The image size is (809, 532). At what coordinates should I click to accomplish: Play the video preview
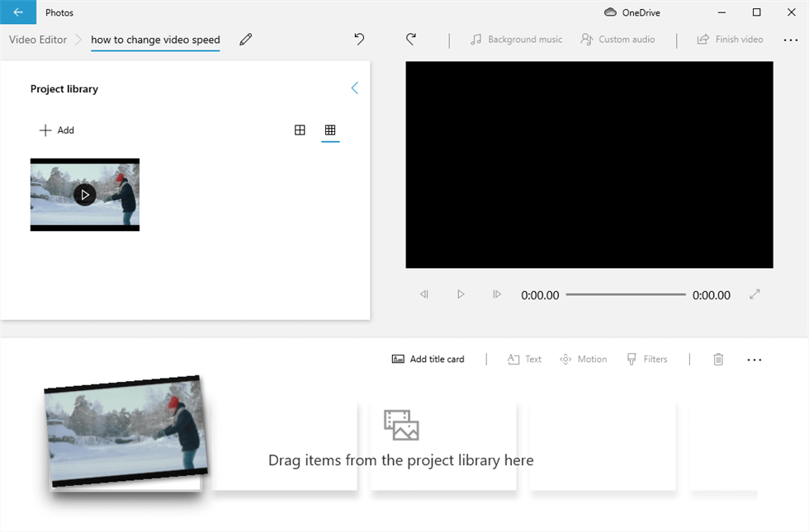(x=461, y=294)
